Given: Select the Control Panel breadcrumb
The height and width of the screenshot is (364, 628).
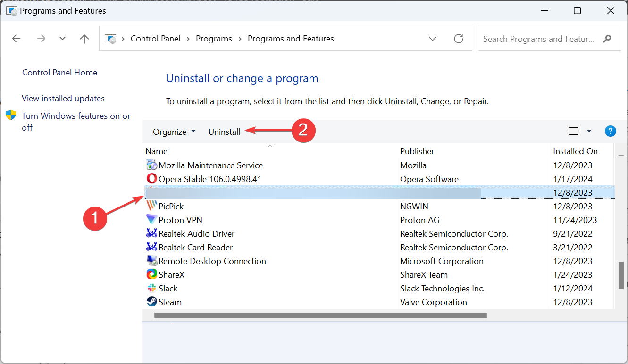Looking at the screenshot, I should point(155,39).
